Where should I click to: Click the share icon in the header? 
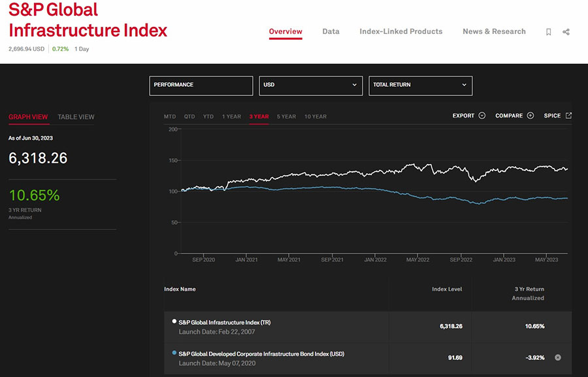566,32
